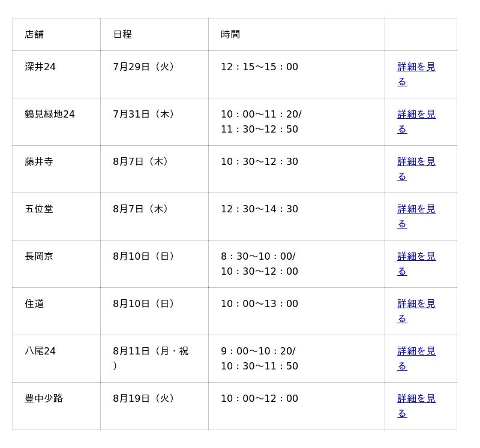Viewport: 480px width, 448px height.
Task: Click the 時間 column header
Action: pos(230,34)
